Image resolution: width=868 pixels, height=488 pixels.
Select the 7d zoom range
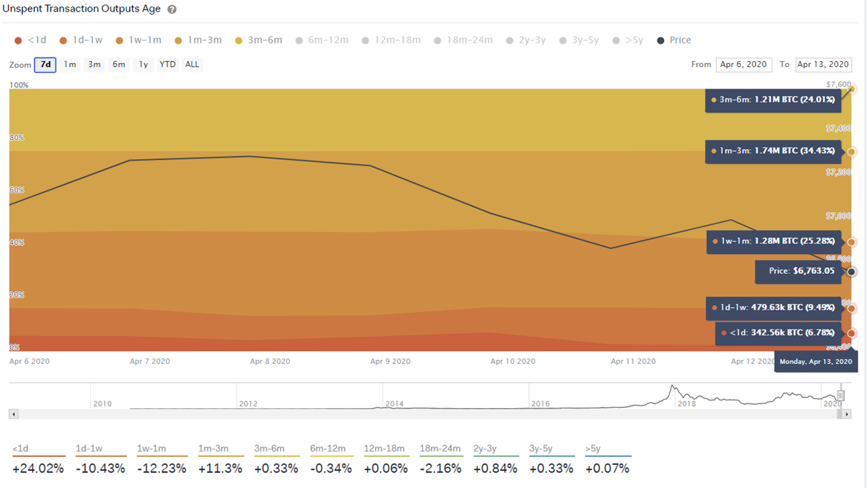tap(45, 64)
